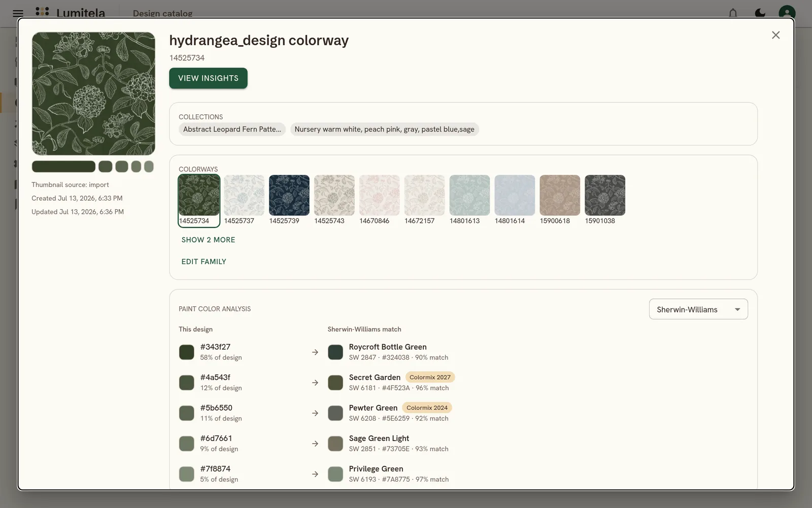This screenshot has width=812, height=508.
Task: Click Show 2 More colorways
Action: pyautogui.click(x=208, y=240)
